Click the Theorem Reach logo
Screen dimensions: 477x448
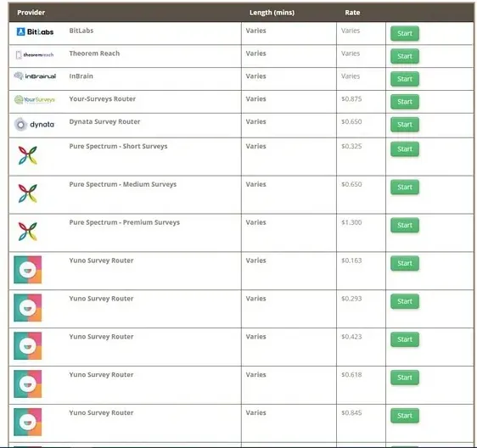pos(35,55)
